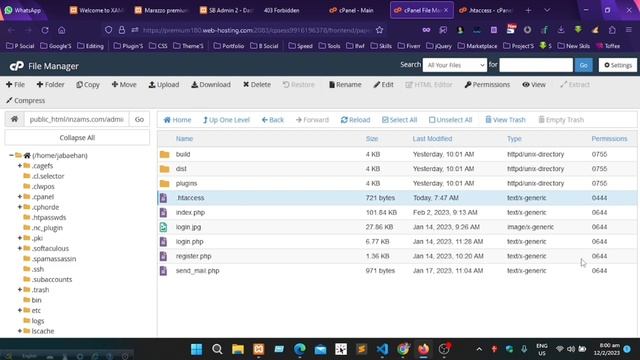The width and height of the screenshot is (640, 360).
Task: Switch to the 403 Forbidden tab
Action: pyautogui.click(x=282, y=10)
